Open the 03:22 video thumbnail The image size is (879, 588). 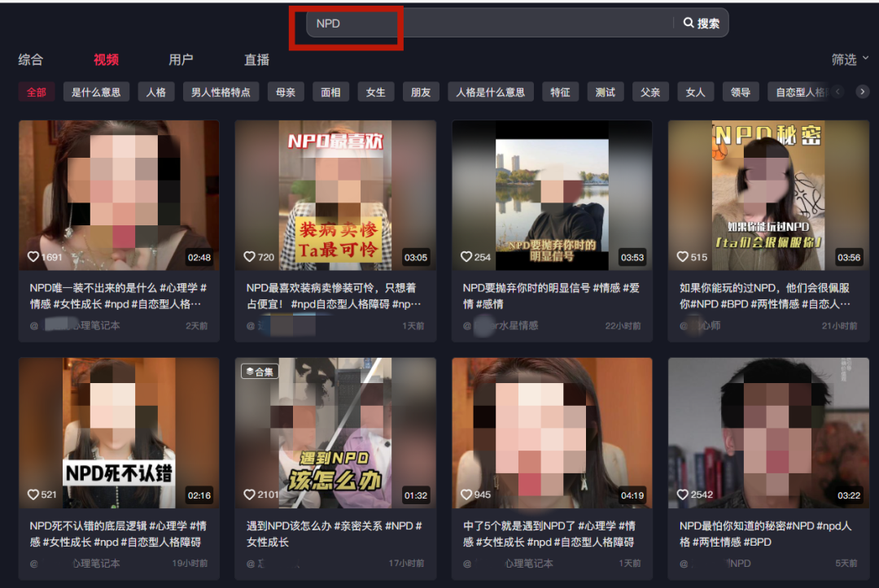pos(768,433)
